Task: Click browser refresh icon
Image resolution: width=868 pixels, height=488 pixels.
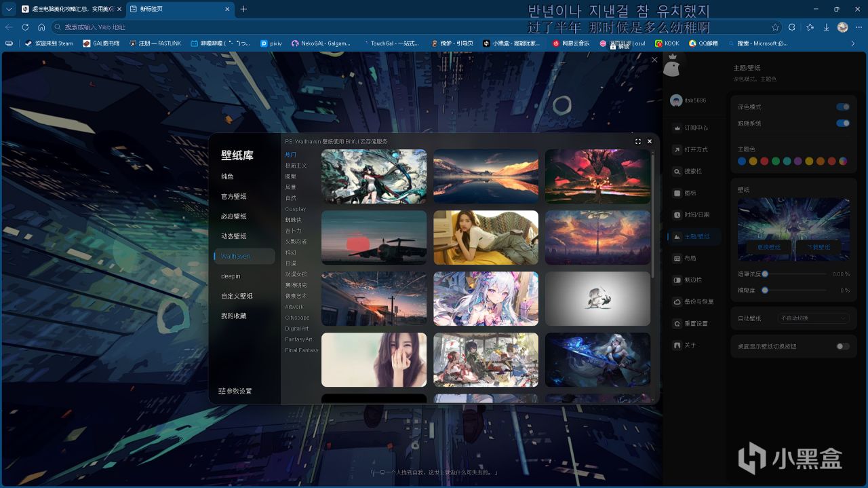Action: pyautogui.click(x=25, y=27)
